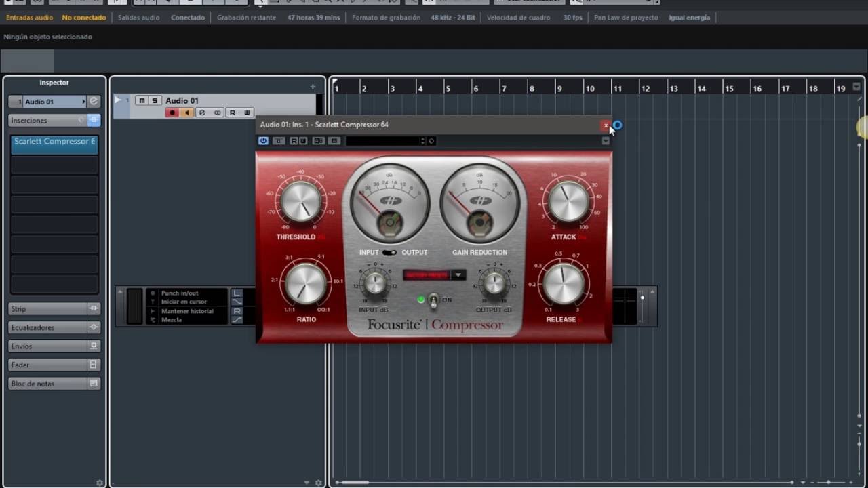
Task: Flip the INPUT/OUTPUT meter switch
Action: (389, 253)
